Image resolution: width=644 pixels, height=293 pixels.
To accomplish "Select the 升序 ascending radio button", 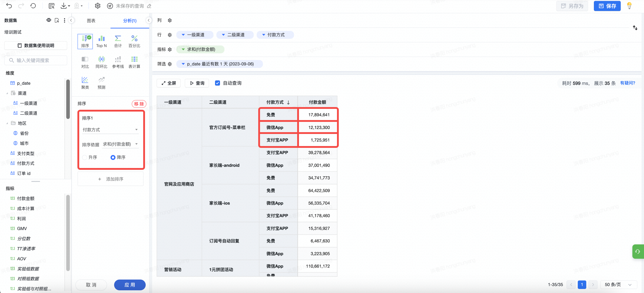I will 85,157.
